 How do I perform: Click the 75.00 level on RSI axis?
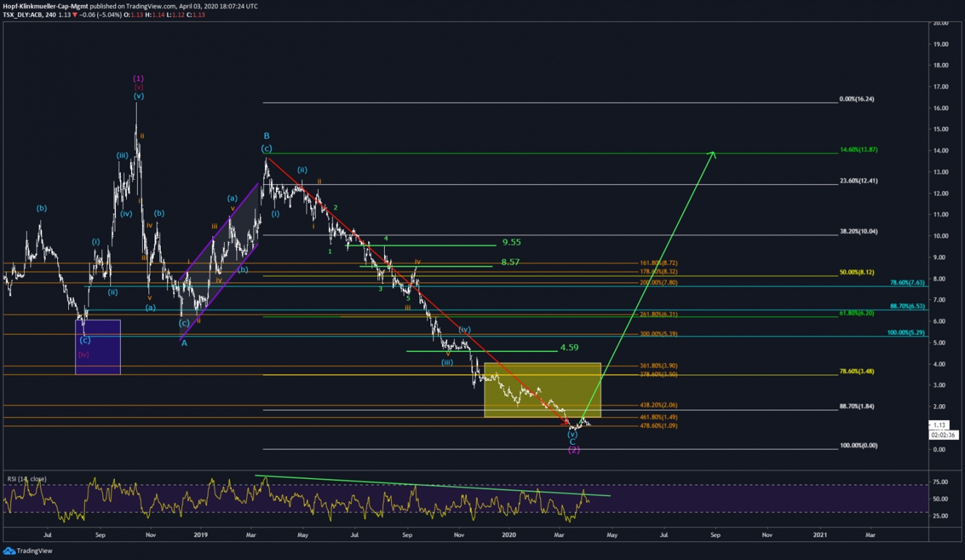(x=941, y=482)
